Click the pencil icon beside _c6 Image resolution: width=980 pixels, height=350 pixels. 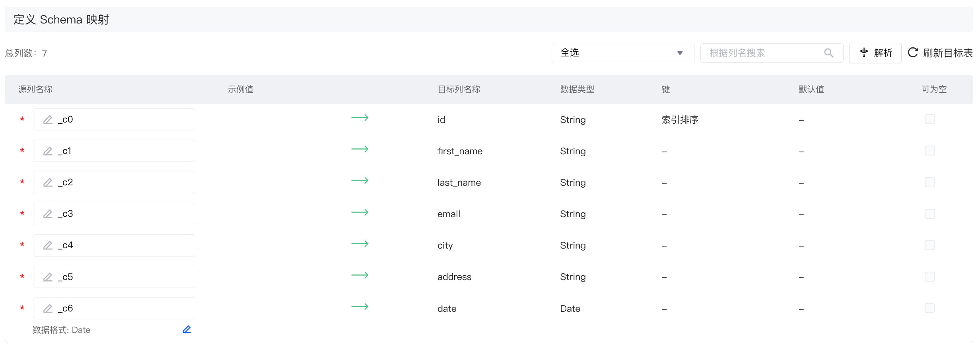(x=48, y=309)
